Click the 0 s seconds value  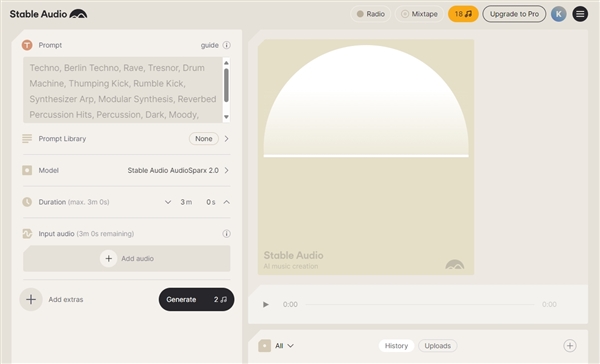[211, 202]
